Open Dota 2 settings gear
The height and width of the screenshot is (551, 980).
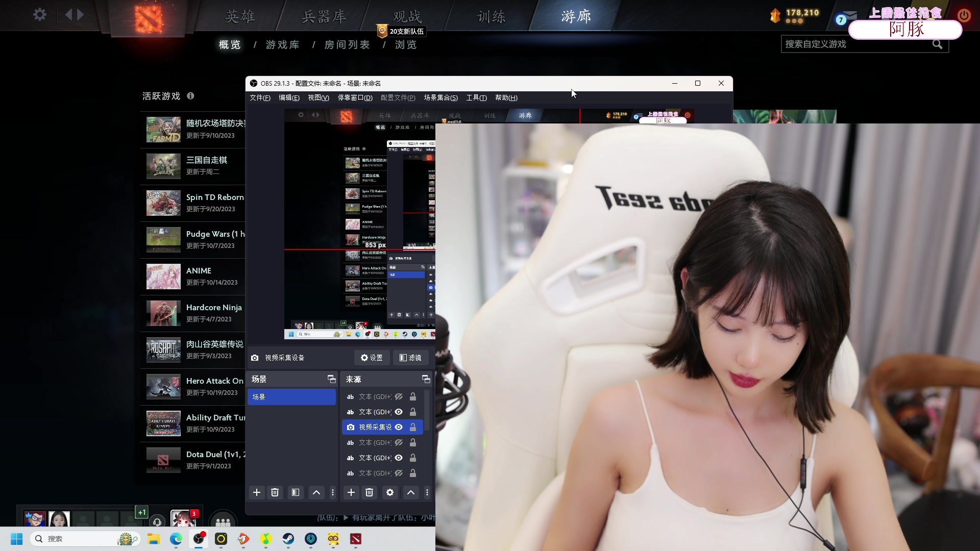coord(40,14)
